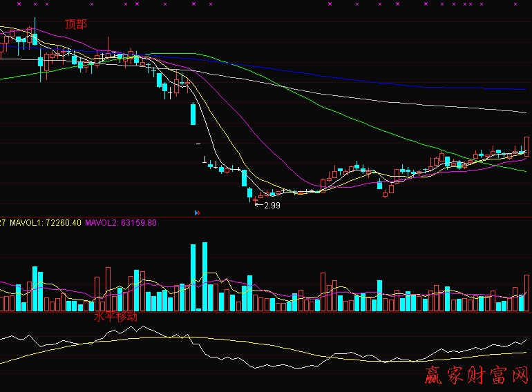Image resolution: width=532 pixels, height=392 pixels.
Task: Click the last red volume bar at right
Action: point(526,290)
